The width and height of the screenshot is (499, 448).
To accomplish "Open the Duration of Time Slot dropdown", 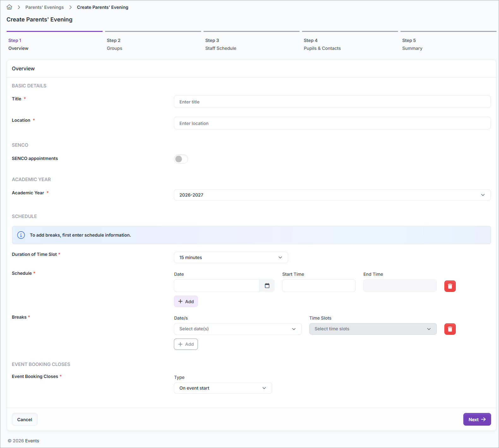I will click(x=231, y=257).
